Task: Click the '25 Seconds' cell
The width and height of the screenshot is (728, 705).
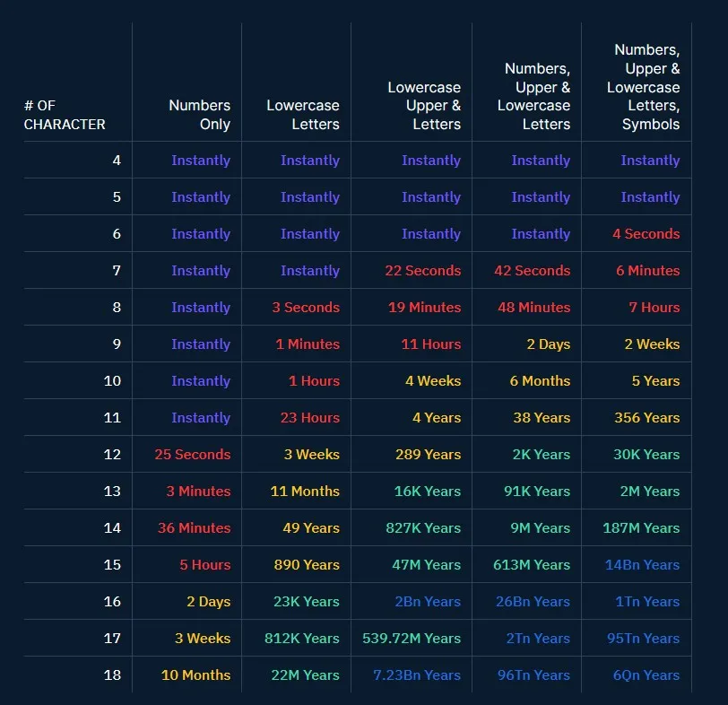Action: point(192,454)
